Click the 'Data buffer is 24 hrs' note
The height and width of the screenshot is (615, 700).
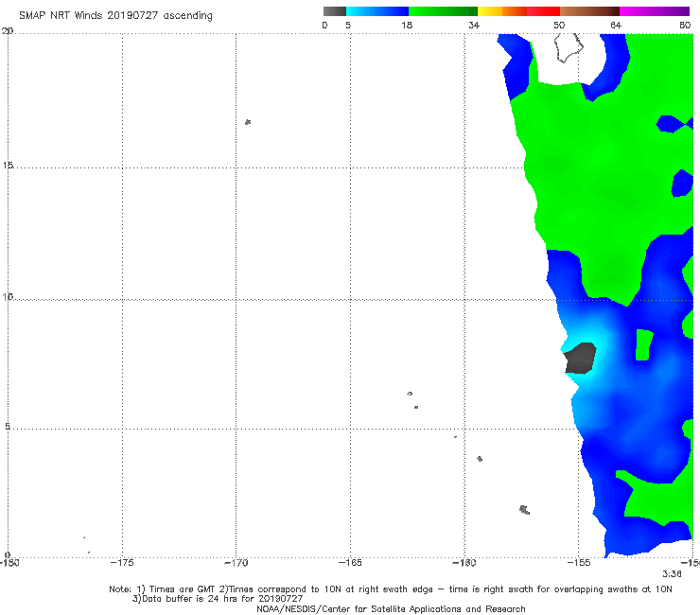[218, 599]
